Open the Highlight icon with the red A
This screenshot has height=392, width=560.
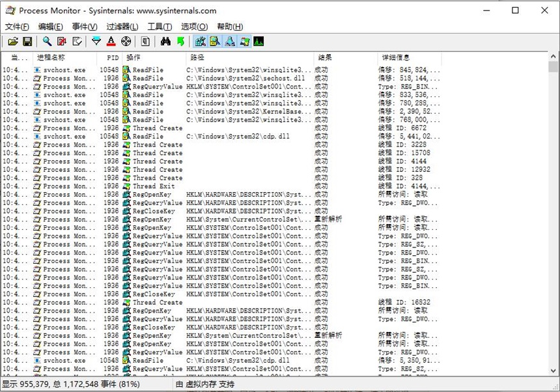point(111,42)
